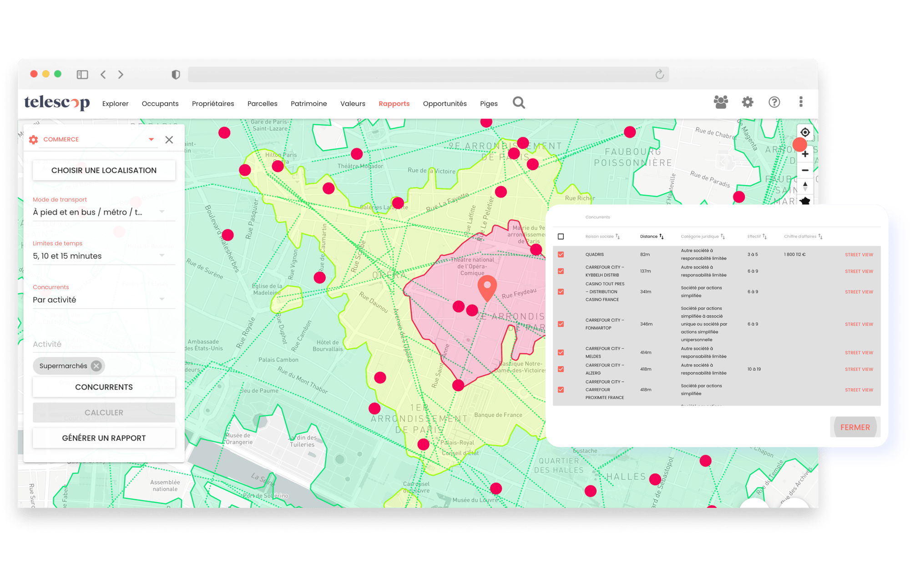The image size is (910, 588).
Task: Click the browser privacy shield icon
Action: (x=176, y=74)
